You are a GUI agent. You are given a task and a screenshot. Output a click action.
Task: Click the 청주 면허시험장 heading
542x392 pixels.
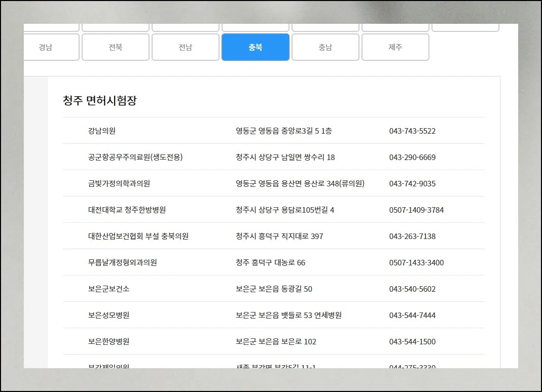(x=100, y=100)
